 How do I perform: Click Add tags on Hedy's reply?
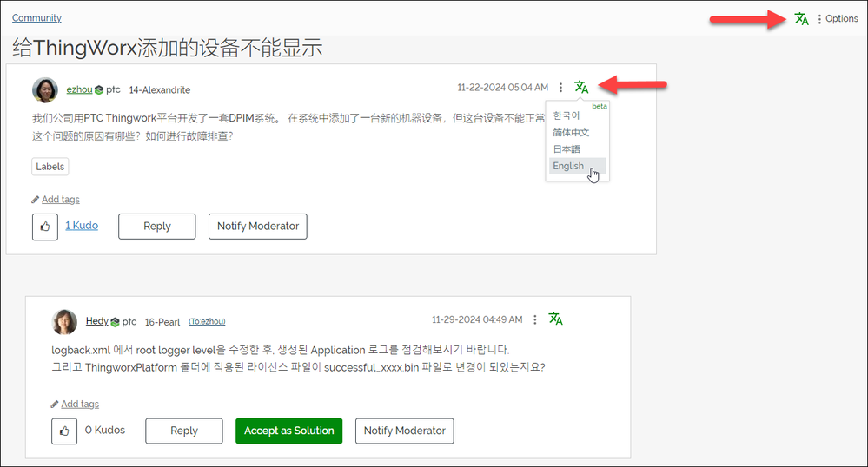pos(80,404)
